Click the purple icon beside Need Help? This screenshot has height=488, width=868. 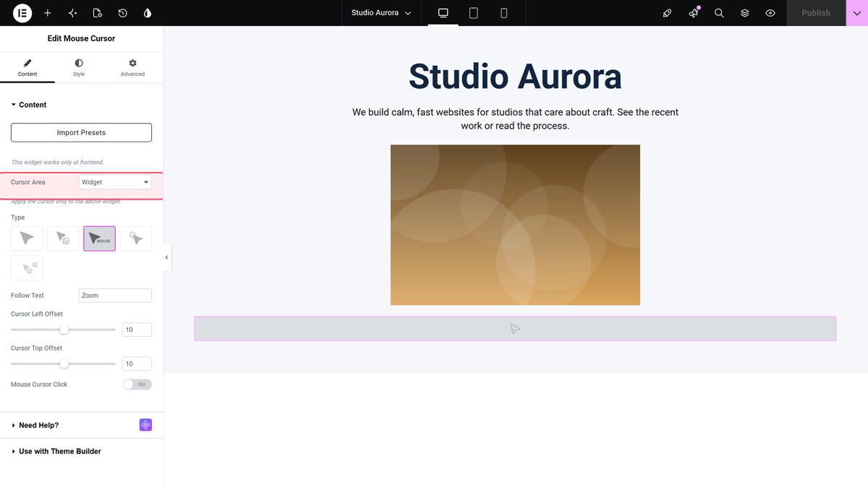click(145, 425)
